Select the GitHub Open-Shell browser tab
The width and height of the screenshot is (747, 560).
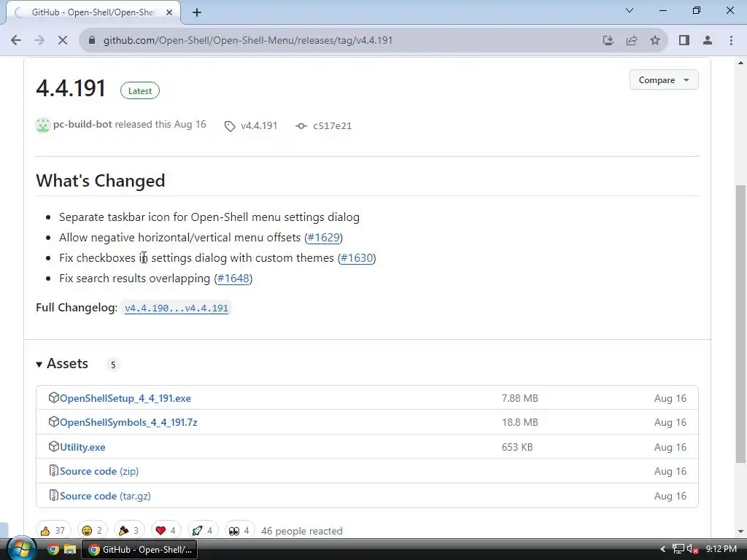93,12
